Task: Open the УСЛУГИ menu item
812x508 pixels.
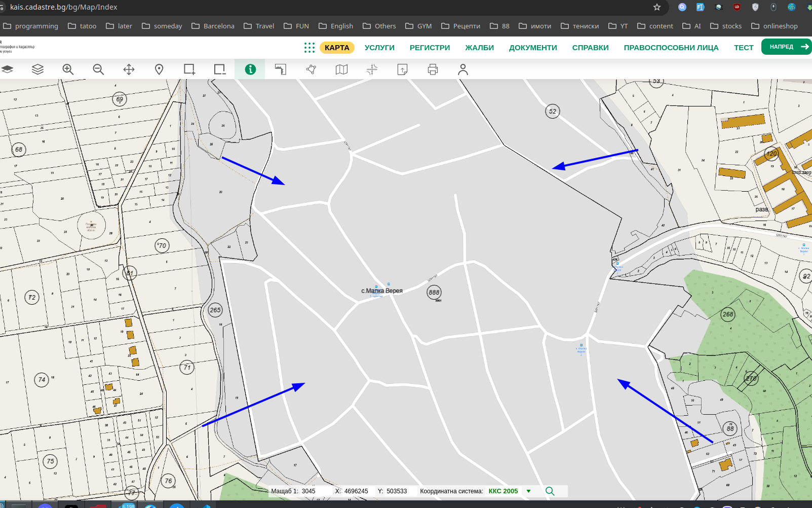Action: tap(379, 48)
